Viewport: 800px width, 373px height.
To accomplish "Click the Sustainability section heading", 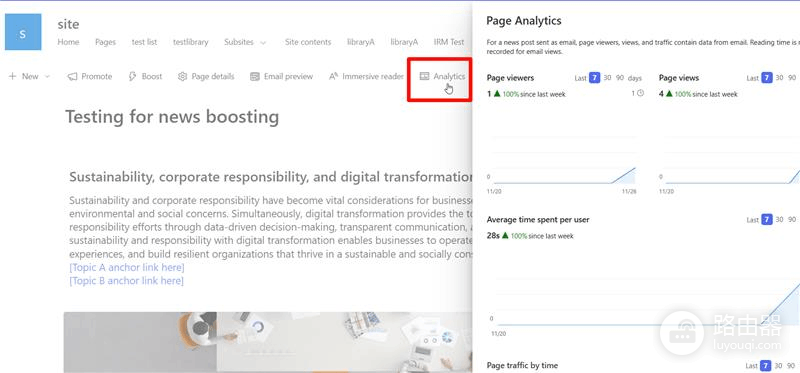I will (271, 177).
